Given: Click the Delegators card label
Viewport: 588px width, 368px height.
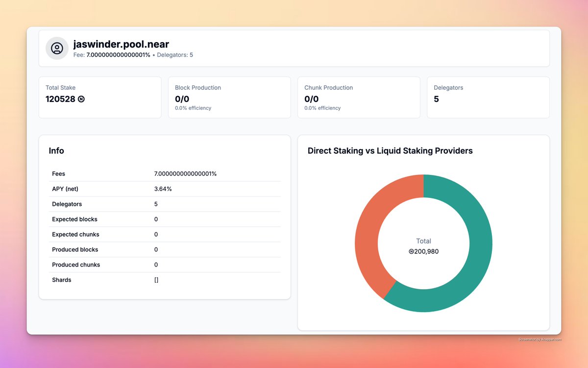Looking at the screenshot, I should (448, 88).
